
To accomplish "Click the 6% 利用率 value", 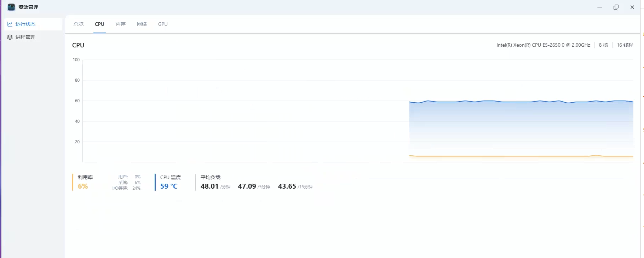I will tap(83, 186).
